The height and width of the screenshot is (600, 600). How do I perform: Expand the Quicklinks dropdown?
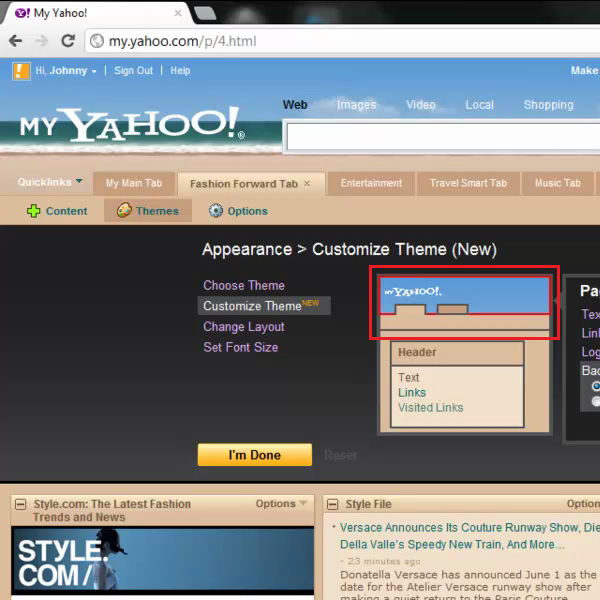pos(50,182)
